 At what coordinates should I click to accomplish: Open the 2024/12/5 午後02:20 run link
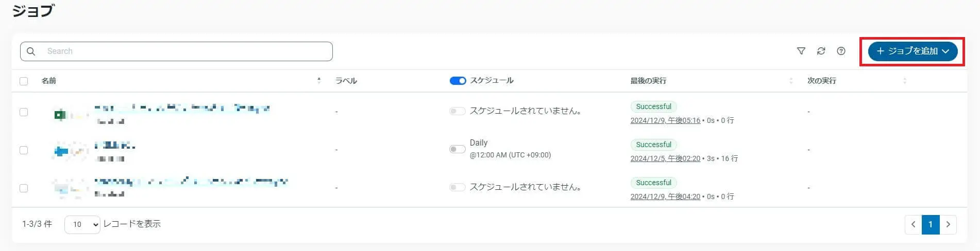click(x=665, y=158)
